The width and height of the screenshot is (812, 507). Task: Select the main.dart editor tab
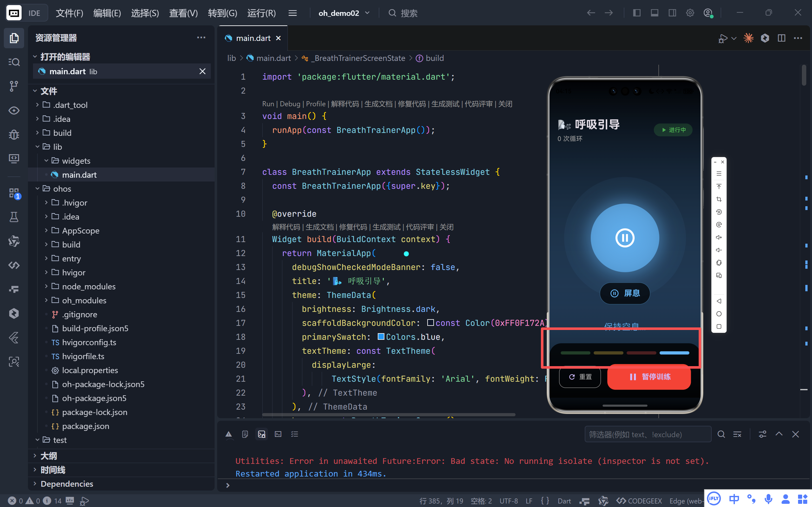253,38
